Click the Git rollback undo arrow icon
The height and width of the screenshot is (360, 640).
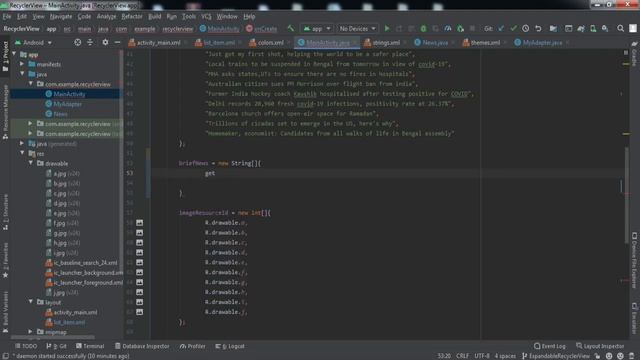[538, 29]
